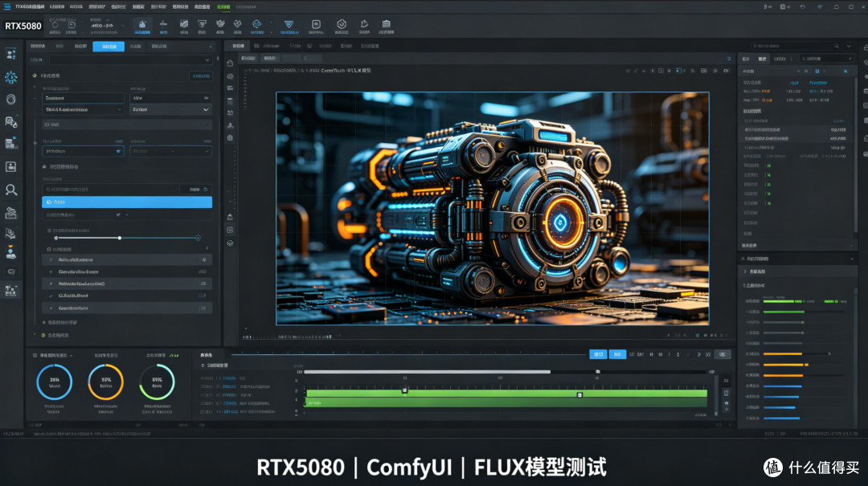Click the portrait frame icon in the left sidebar
The height and width of the screenshot is (486, 868).
point(10,166)
